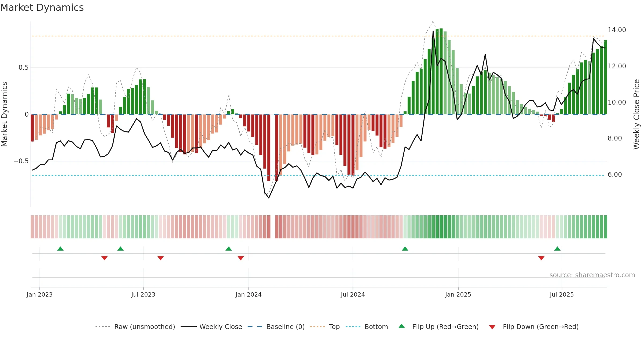Click the 0.5 left axis label
644x362 pixels.
coord(24,68)
